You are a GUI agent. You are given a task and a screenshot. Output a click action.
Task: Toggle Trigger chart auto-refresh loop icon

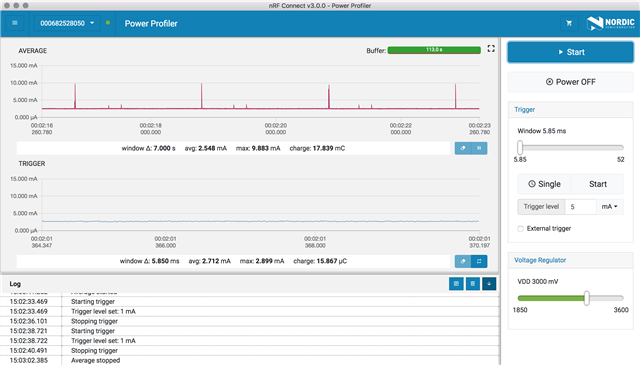pyautogui.click(x=479, y=261)
